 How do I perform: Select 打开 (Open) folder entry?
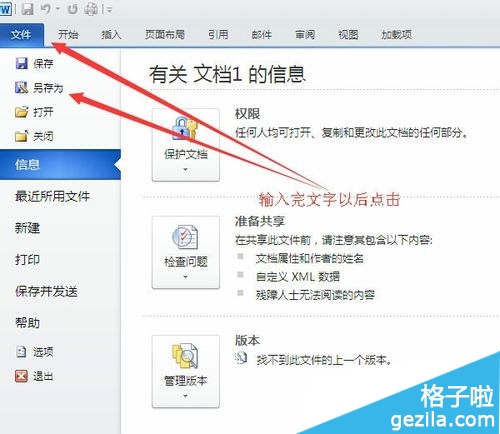[34, 112]
